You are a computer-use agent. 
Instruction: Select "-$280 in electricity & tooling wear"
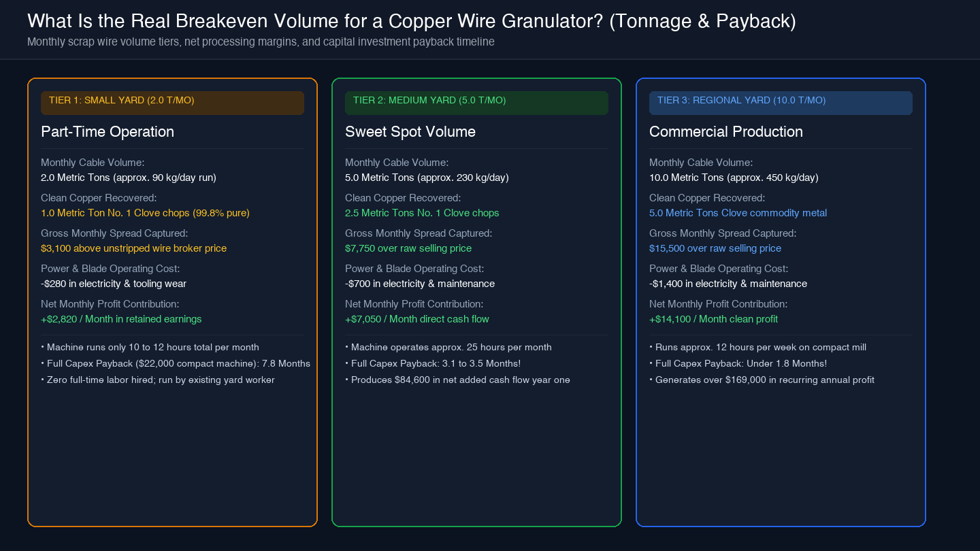click(x=114, y=284)
